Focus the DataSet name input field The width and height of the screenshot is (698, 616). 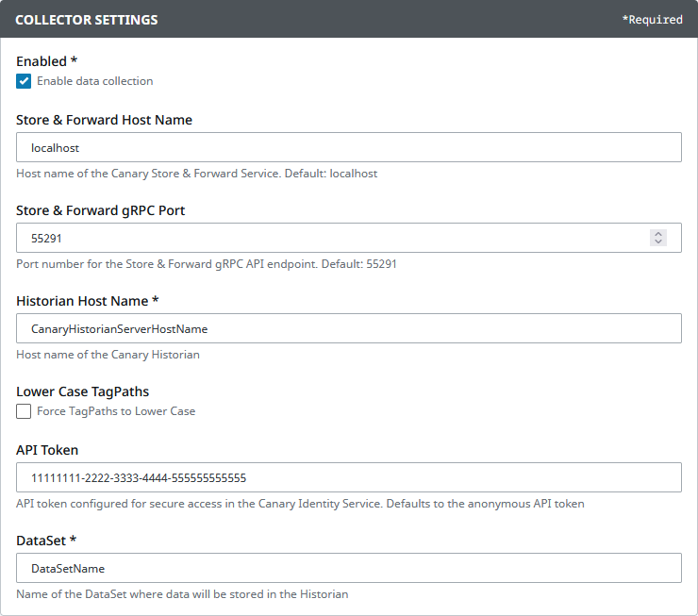pos(349,568)
